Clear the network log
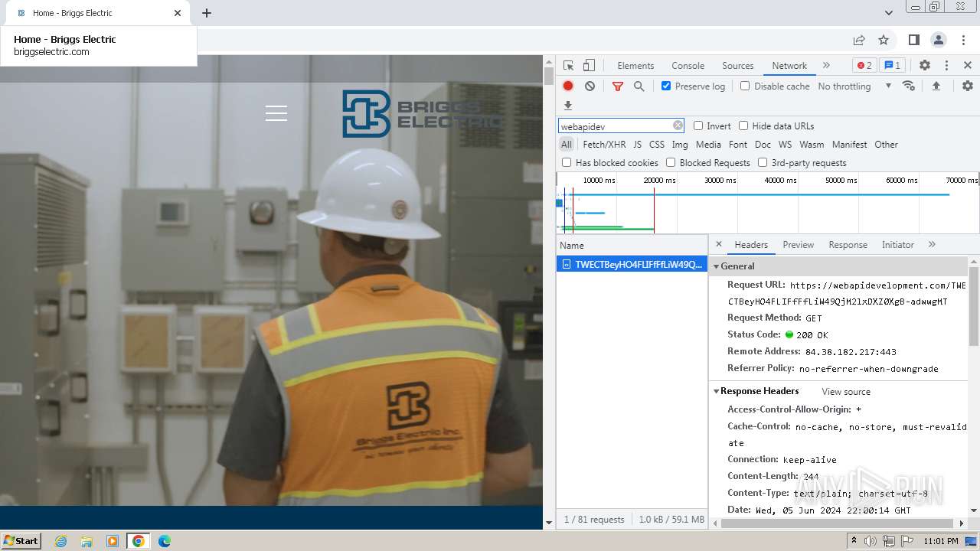980x551 pixels. [x=590, y=86]
